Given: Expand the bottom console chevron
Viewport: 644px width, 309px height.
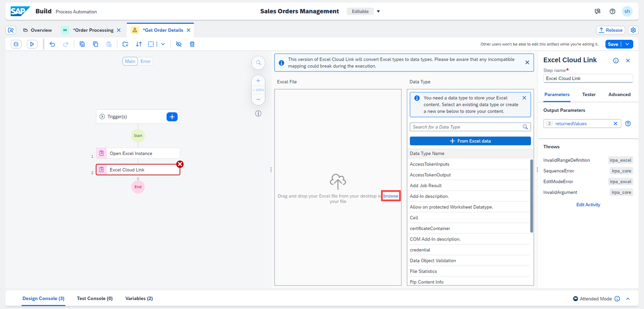Looking at the screenshot, I should tap(628, 299).
